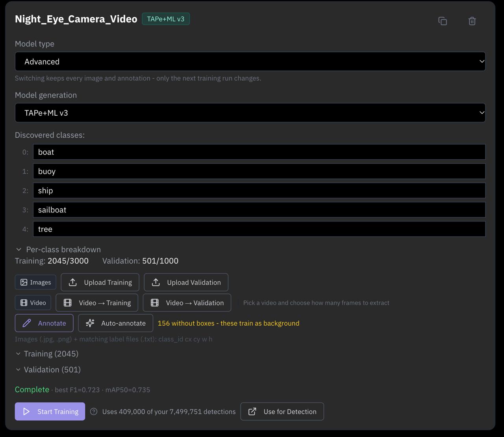Click the "Uses 409,000 of your 7,499,751 detections" text
The image size is (504, 437).
click(x=169, y=411)
